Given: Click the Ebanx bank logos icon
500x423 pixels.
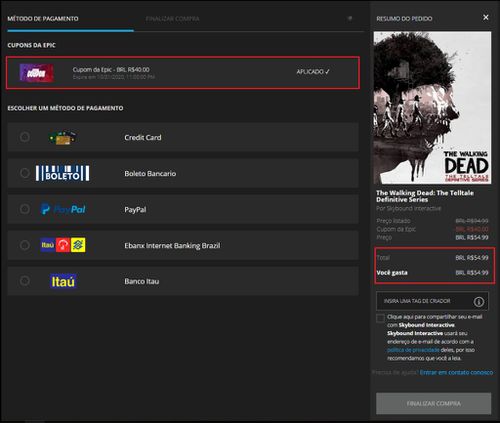Looking at the screenshot, I should [x=63, y=245].
